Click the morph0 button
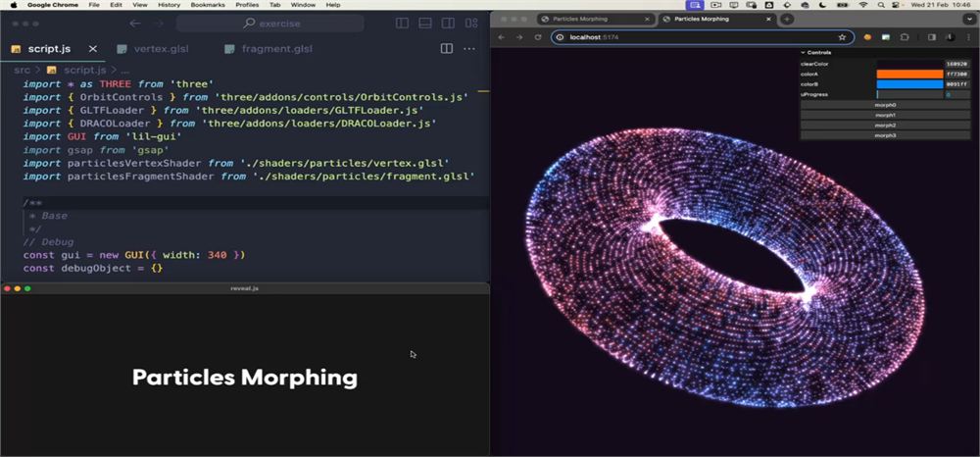The width and height of the screenshot is (980, 457). (885, 105)
